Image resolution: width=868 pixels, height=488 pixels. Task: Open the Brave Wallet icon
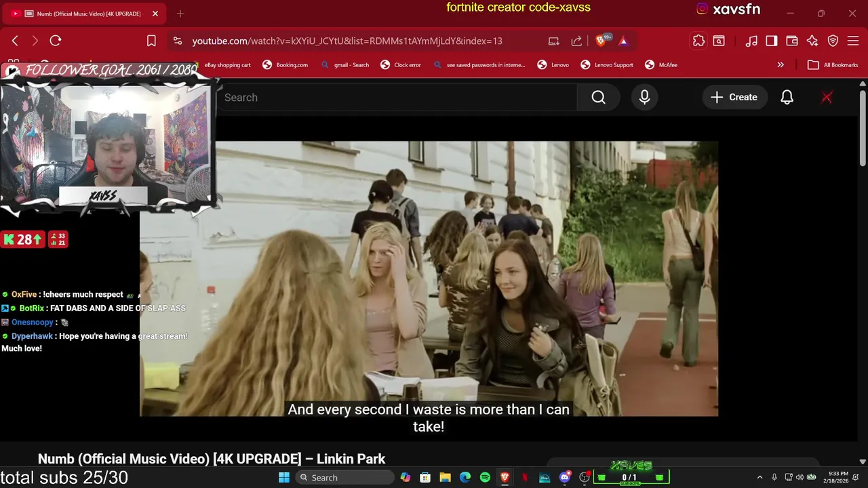[x=792, y=41]
